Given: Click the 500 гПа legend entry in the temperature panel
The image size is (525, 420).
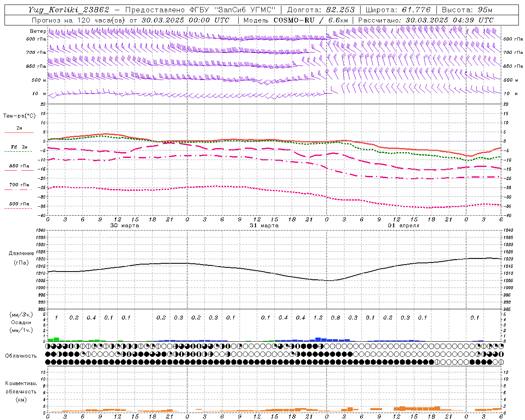Looking at the screenshot, I should 19,204.
